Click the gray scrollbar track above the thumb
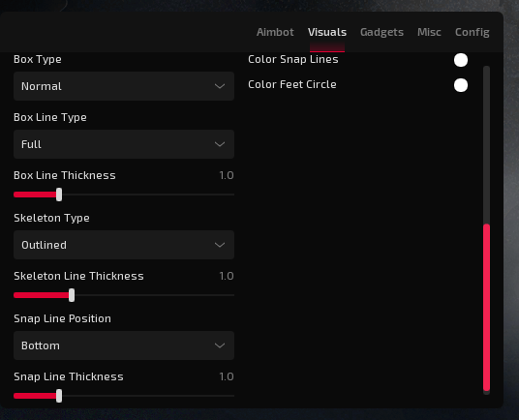The image size is (519, 420). click(486, 145)
